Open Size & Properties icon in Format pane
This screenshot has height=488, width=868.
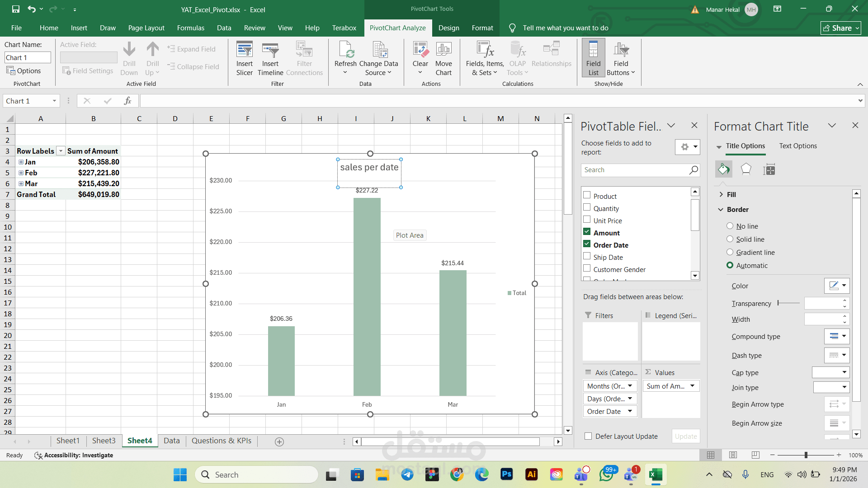coord(769,170)
